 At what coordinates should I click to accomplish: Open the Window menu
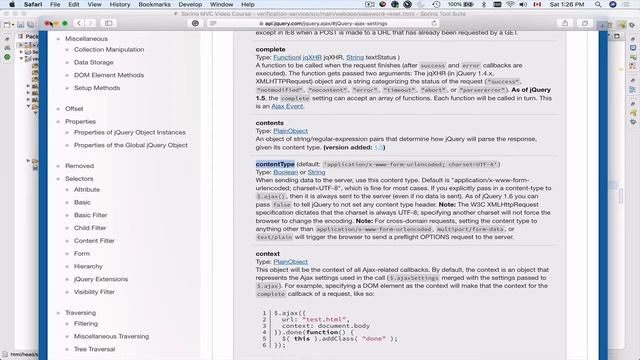click(221, 4)
